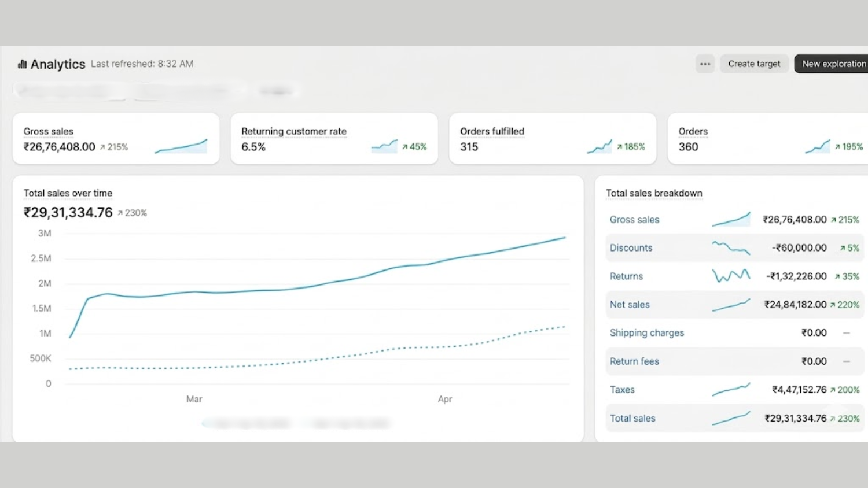The width and height of the screenshot is (868, 488).
Task: Select Net sales in breakdown list
Action: pyautogui.click(x=630, y=305)
